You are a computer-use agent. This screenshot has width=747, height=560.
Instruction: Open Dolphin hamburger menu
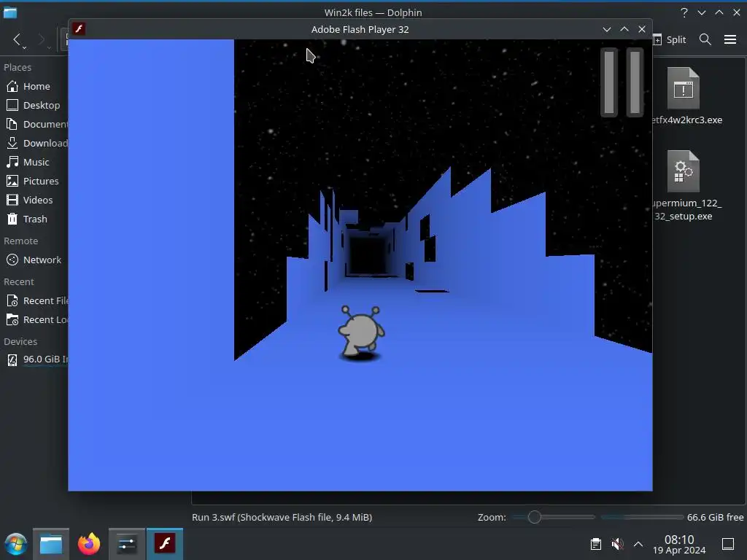tap(730, 39)
